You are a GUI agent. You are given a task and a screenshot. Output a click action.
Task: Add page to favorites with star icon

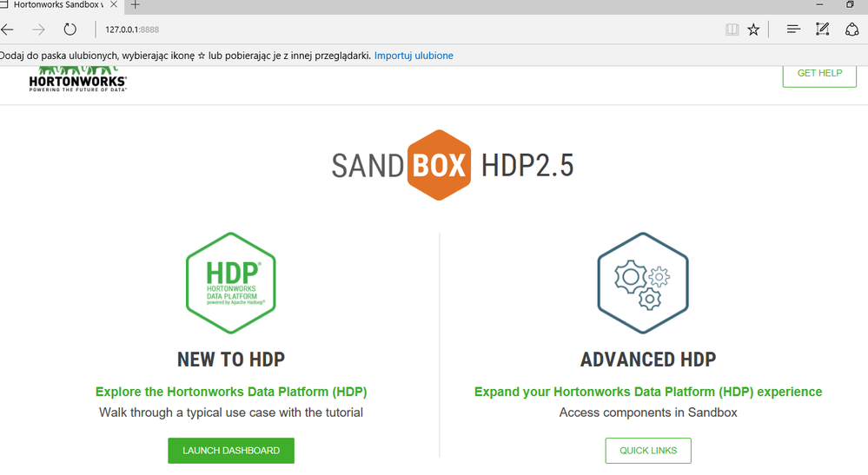pyautogui.click(x=753, y=30)
